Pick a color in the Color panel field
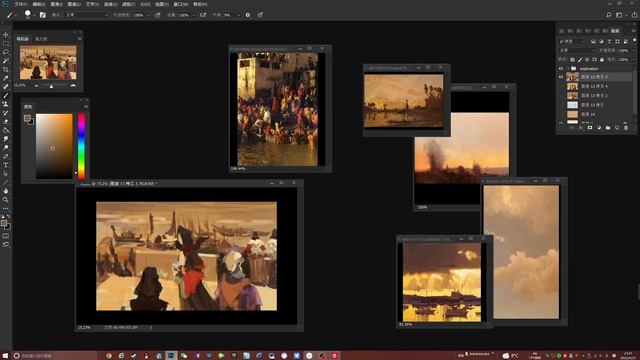The width and height of the screenshot is (640, 360). click(54, 146)
